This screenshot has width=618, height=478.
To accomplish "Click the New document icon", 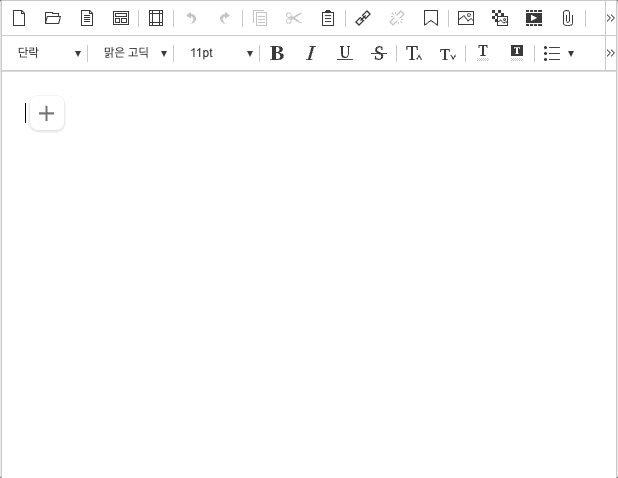I will tap(19, 18).
